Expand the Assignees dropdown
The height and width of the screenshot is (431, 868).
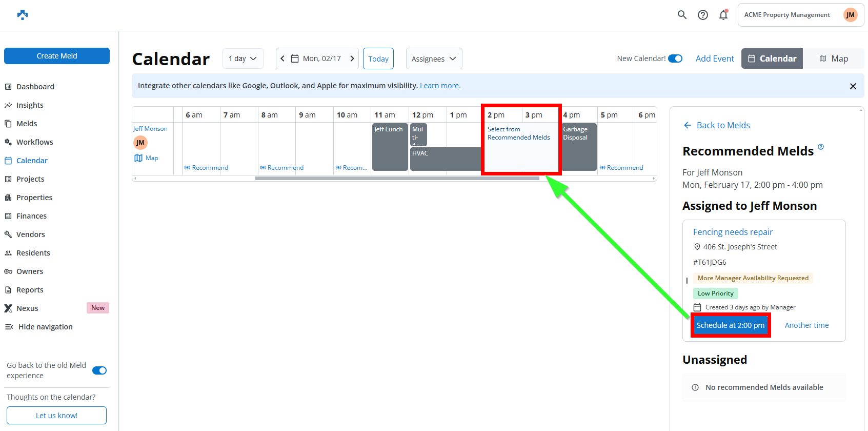434,58
